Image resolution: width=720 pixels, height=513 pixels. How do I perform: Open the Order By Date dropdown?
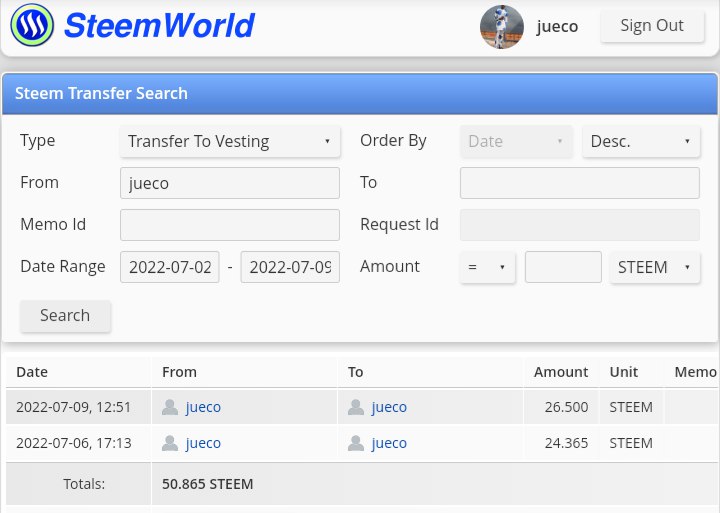516,141
